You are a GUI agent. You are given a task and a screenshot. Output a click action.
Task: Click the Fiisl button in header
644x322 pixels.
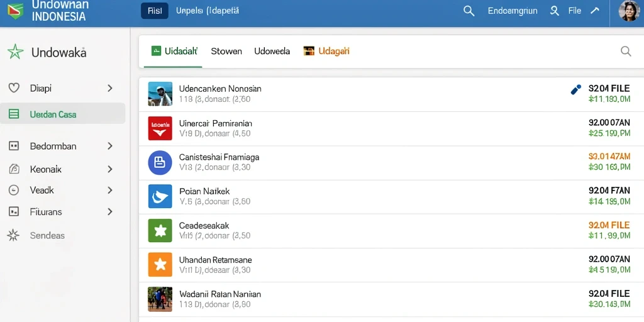tap(155, 11)
